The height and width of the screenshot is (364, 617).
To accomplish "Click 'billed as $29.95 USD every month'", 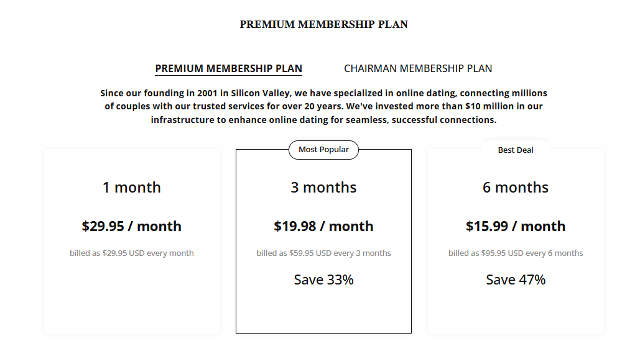I will point(132,253).
